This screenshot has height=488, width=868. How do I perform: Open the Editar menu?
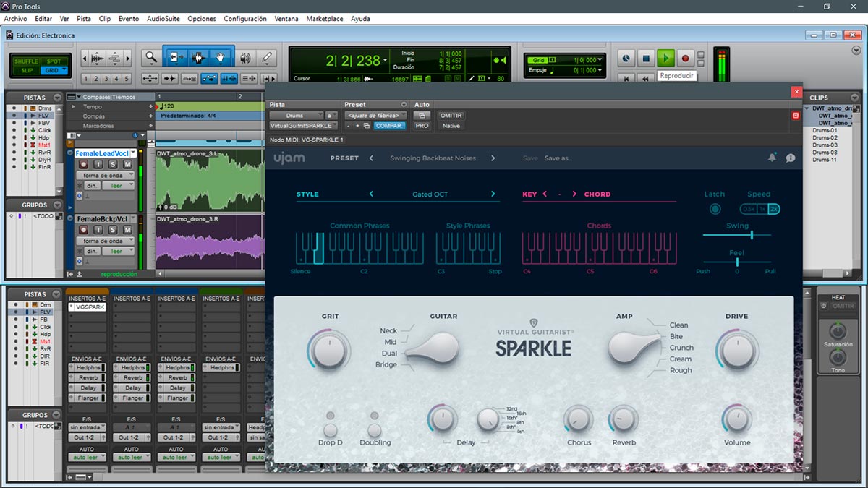[x=43, y=19]
